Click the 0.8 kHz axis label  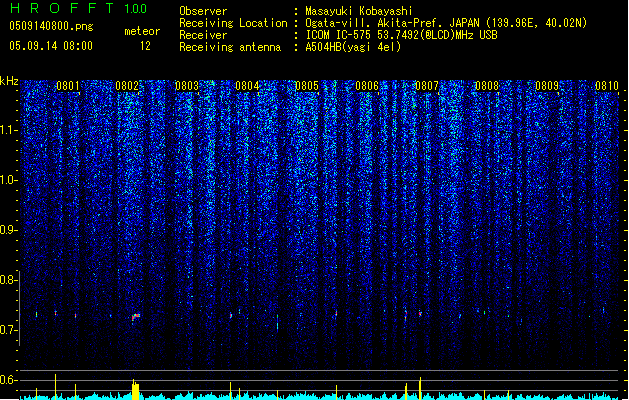click(9, 280)
